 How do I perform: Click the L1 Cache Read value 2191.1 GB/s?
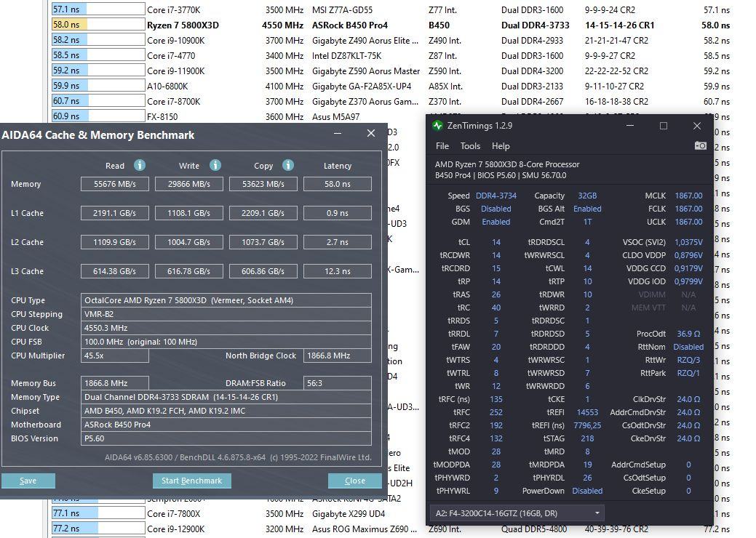pos(115,213)
